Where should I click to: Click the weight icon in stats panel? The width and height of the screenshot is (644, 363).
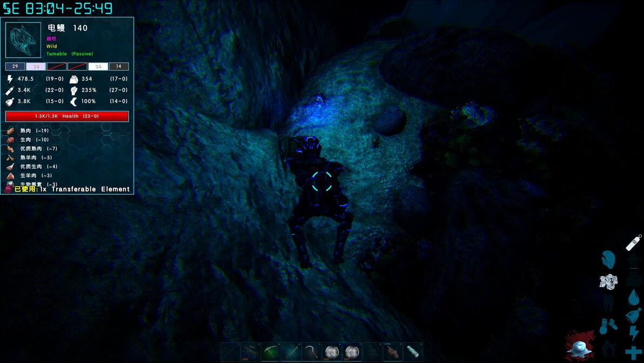(74, 79)
